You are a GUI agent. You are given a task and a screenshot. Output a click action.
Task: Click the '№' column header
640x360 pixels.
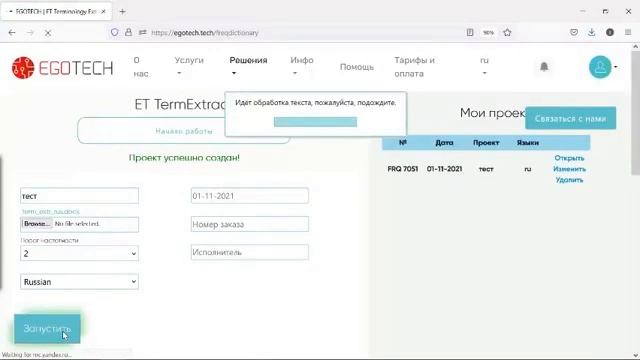coord(402,142)
